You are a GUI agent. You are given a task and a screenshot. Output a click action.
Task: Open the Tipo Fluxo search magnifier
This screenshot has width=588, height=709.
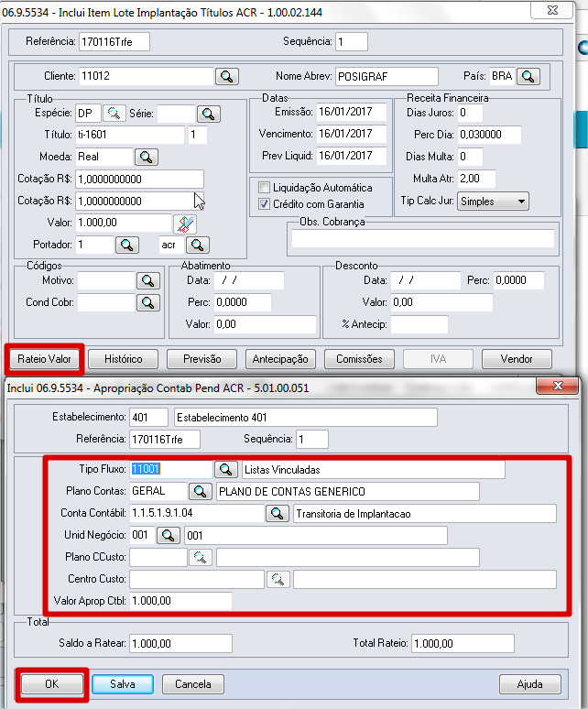pyautogui.click(x=226, y=469)
